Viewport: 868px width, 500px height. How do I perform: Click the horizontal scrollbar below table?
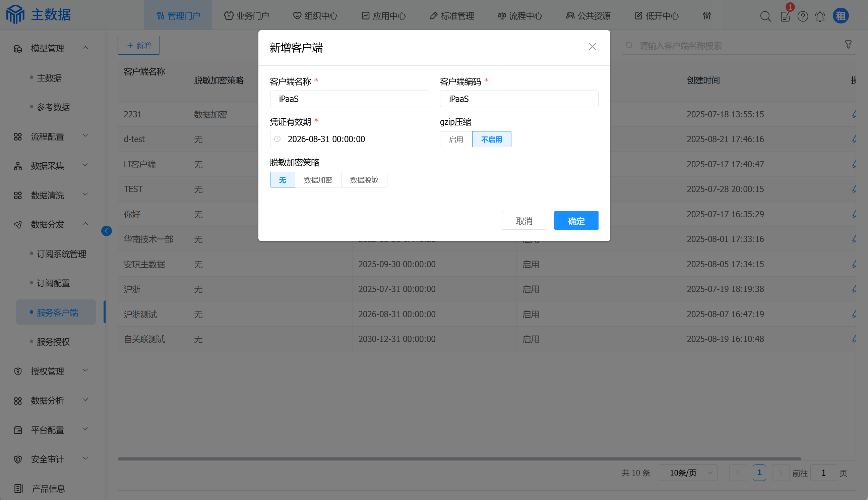(x=459, y=459)
